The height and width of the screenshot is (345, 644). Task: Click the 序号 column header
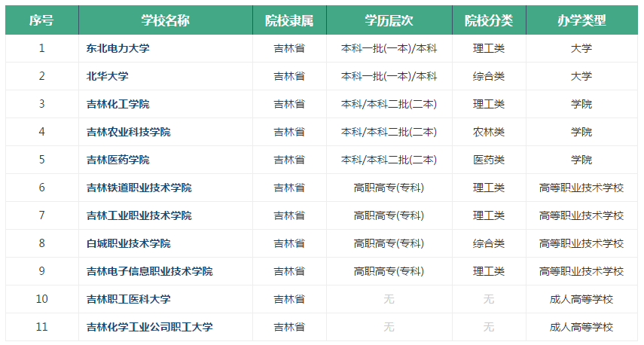pyautogui.click(x=41, y=20)
